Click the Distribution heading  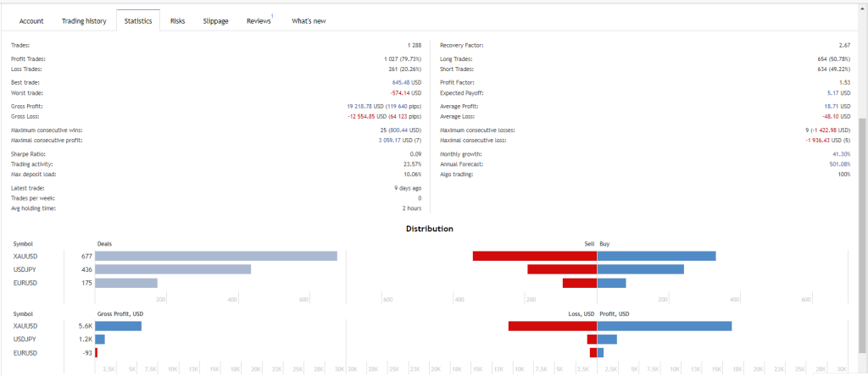(430, 229)
